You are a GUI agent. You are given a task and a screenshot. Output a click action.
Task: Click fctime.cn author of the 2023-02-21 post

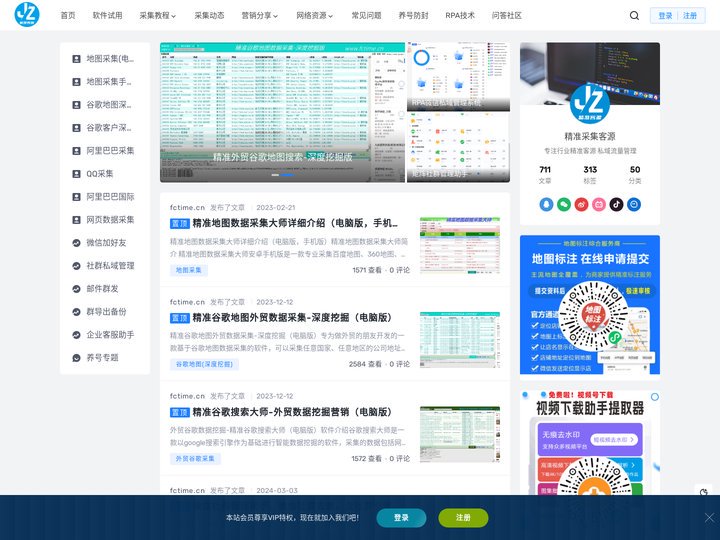[187, 208]
